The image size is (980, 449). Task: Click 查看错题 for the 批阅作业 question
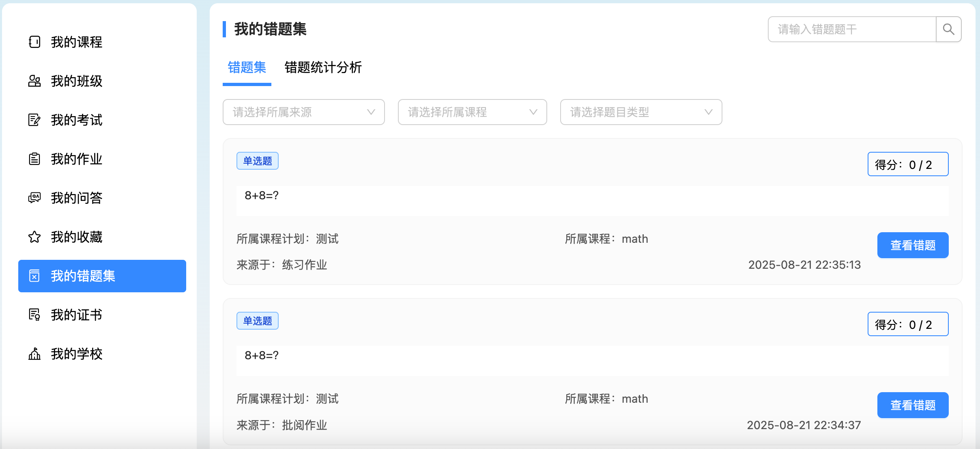[913, 405]
